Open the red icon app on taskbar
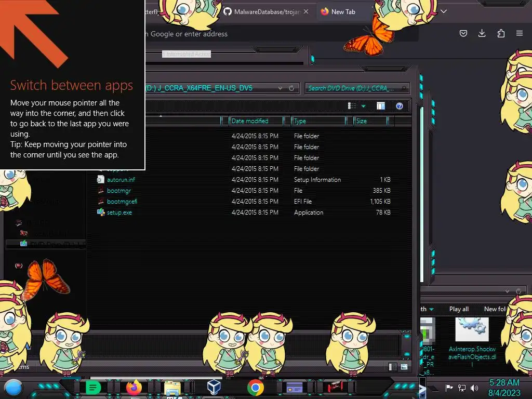The width and height of the screenshot is (532, 399). [x=336, y=387]
